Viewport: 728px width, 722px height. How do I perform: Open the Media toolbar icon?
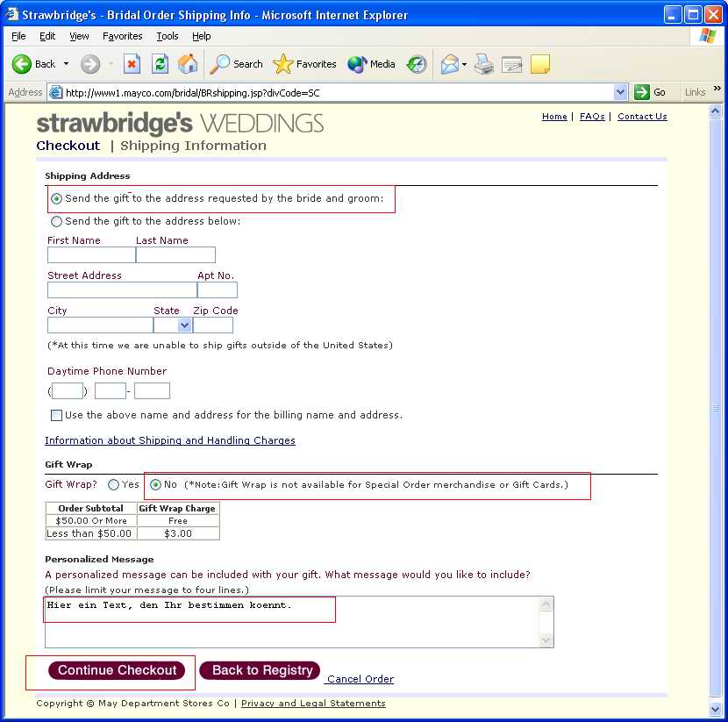pyautogui.click(x=357, y=64)
